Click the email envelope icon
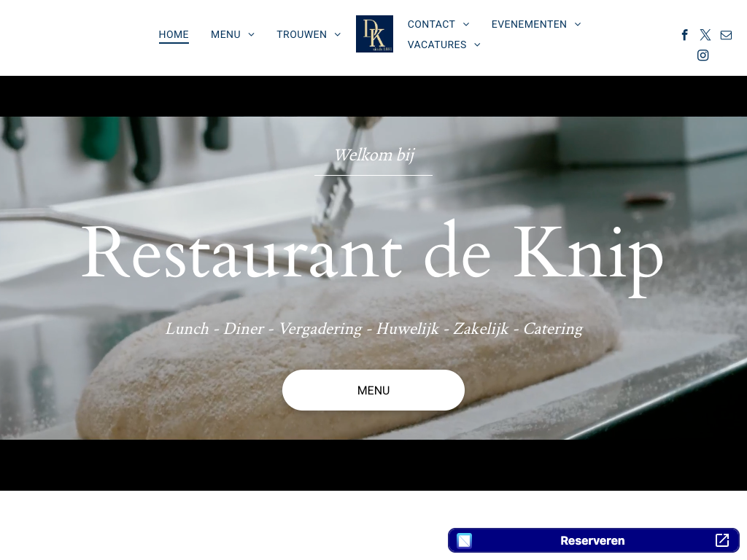This screenshot has height=560, width=747. (x=726, y=35)
